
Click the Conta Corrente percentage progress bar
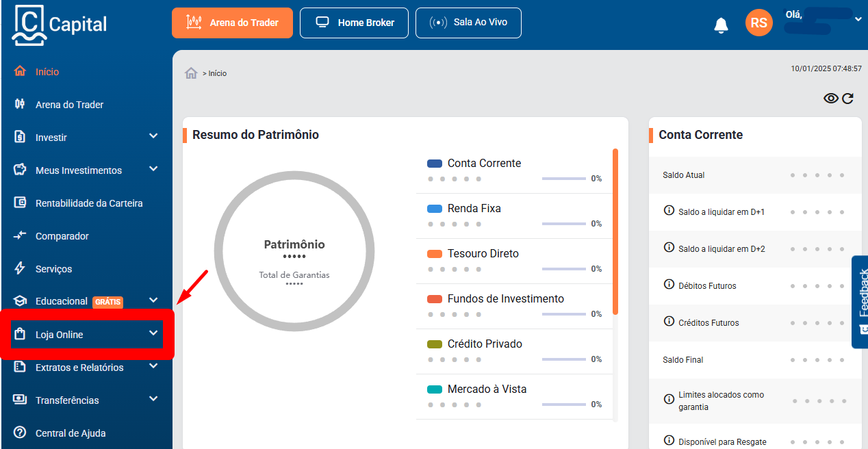pyautogui.click(x=564, y=179)
